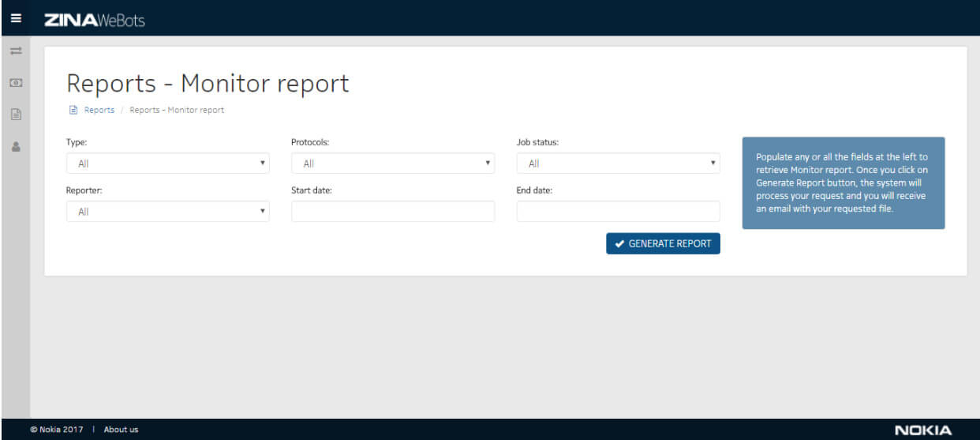
Task: Expand the Type dropdown
Action: (x=167, y=164)
